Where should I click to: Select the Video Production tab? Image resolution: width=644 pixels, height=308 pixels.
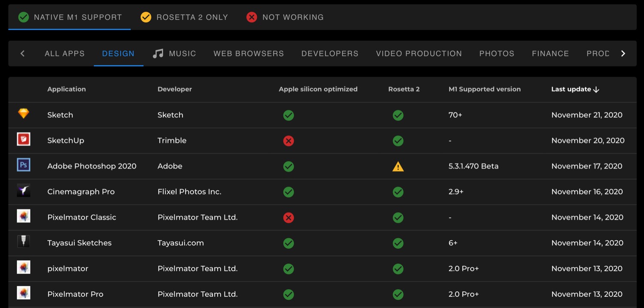[419, 54]
